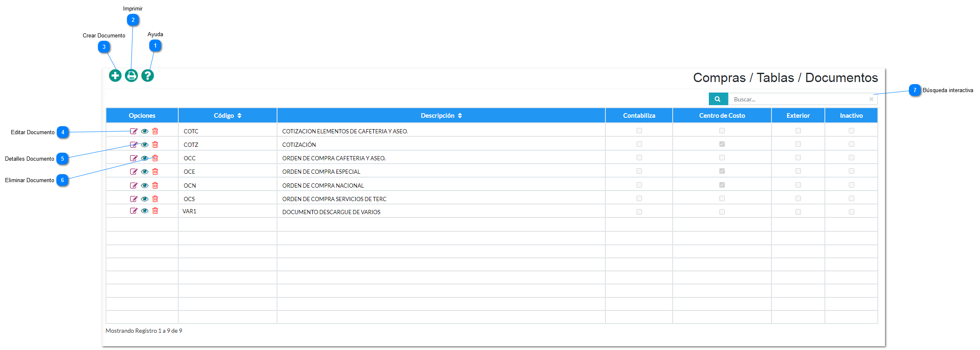
Task: Edit the VAR1 document row
Action: point(134,211)
